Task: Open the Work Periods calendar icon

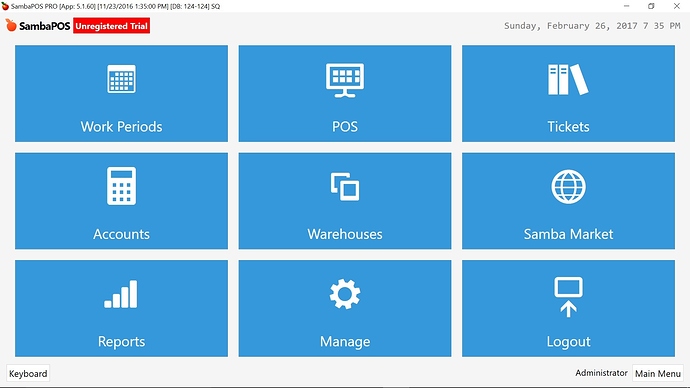Action: click(x=121, y=79)
